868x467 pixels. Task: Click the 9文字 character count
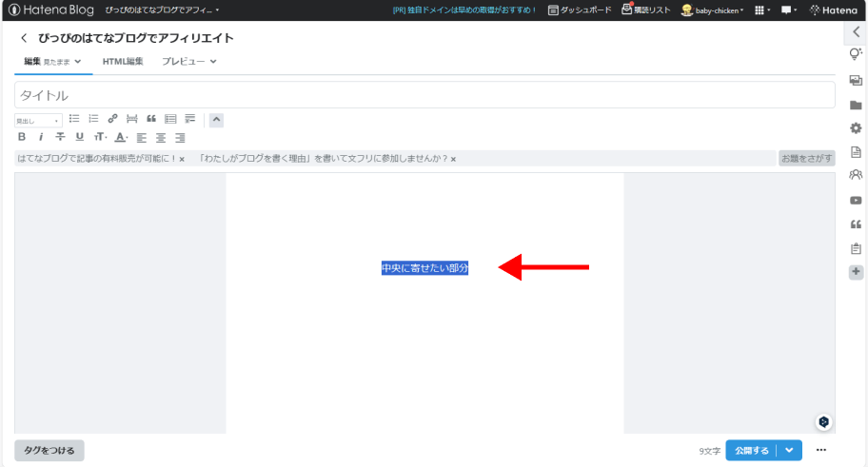tap(709, 452)
